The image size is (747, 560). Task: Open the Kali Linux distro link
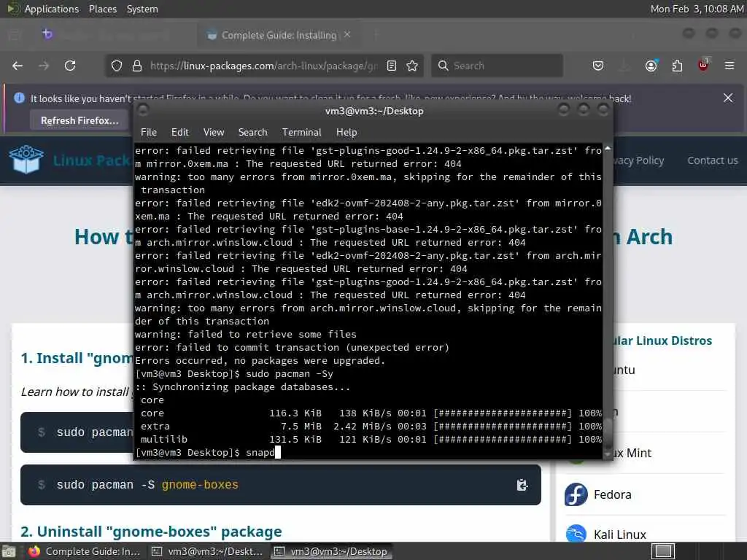click(x=619, y=534)
